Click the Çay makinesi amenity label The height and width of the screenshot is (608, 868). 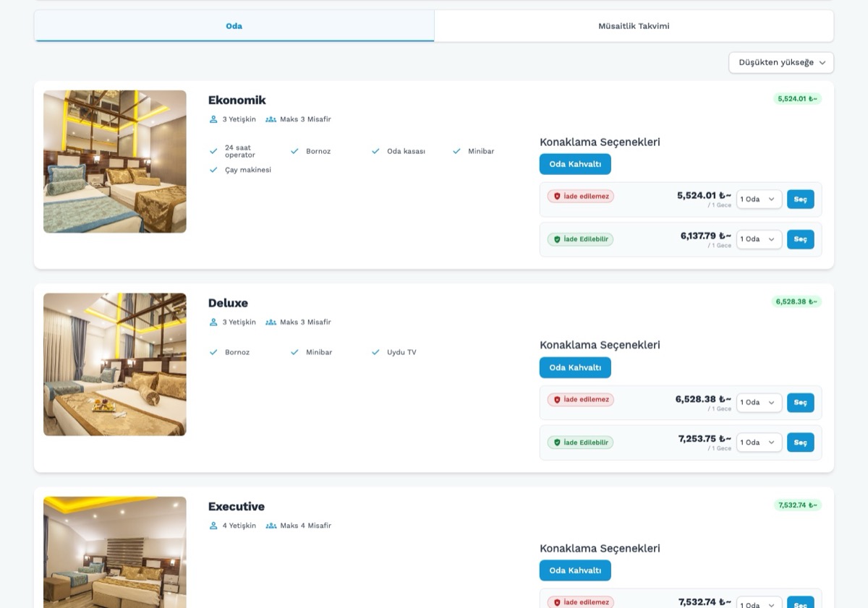pos(248,170)
